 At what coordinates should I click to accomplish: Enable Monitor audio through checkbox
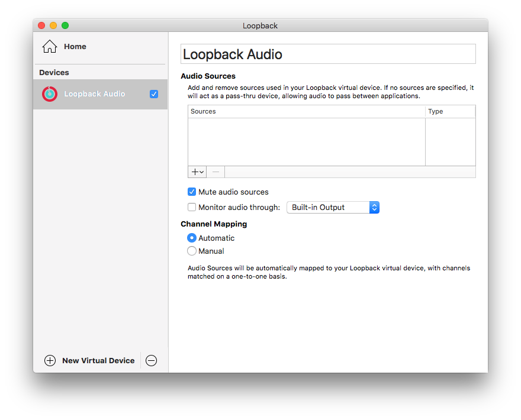[192, 207]
